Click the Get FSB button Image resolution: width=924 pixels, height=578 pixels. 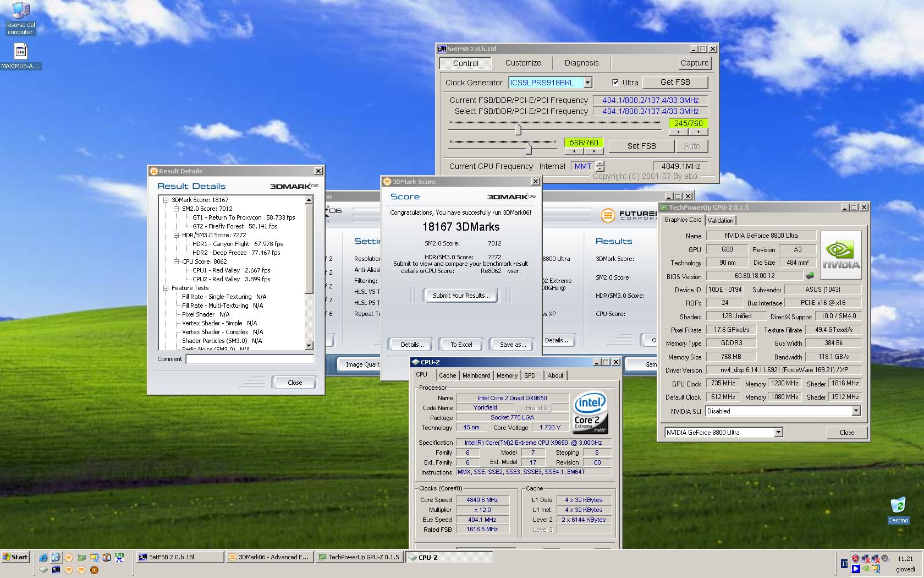[x=675, y=82]
